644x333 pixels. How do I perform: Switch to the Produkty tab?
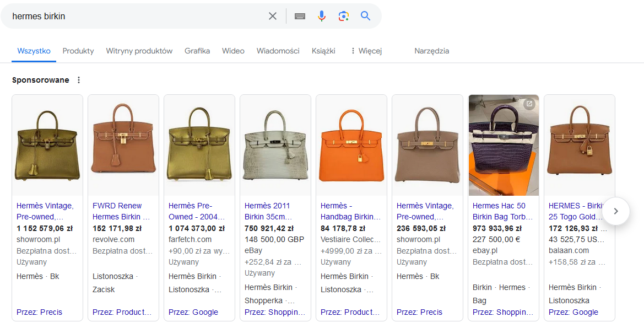78,51
